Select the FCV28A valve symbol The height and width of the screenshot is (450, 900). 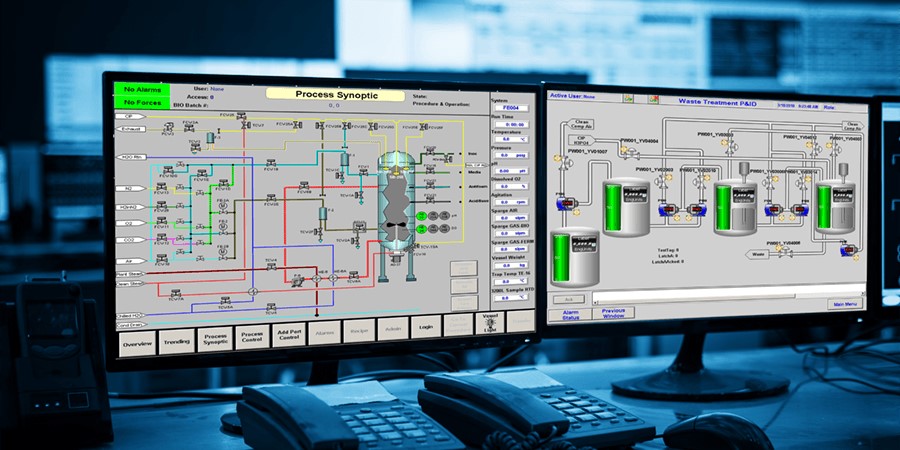[x=298, y=125]
